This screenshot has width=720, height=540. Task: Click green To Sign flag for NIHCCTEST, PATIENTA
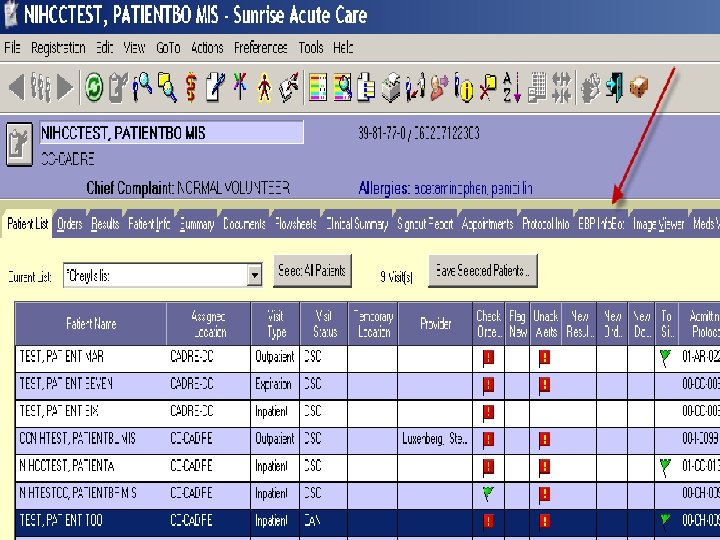click(665, 467)
